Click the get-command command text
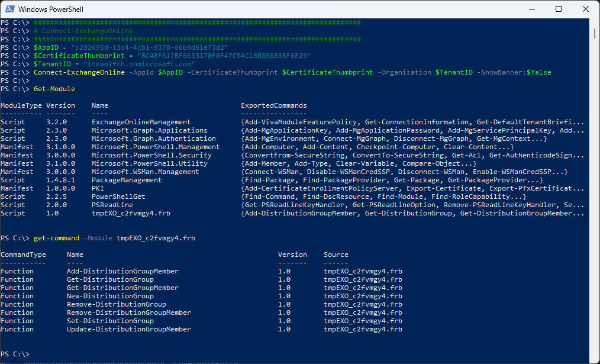The image size is (600, 364). point(56,238)
